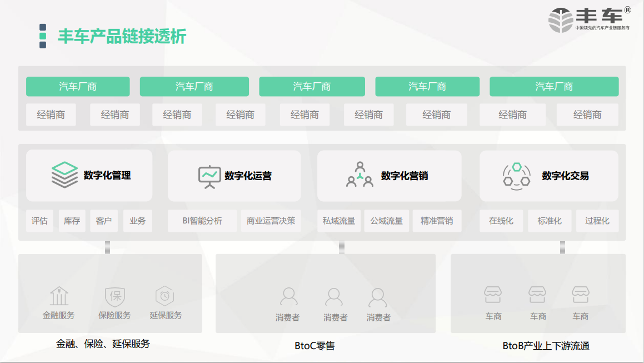
Task: Click the leftmost 消费者 person icon
Action: pyautogui.click(x=288, y=297)
